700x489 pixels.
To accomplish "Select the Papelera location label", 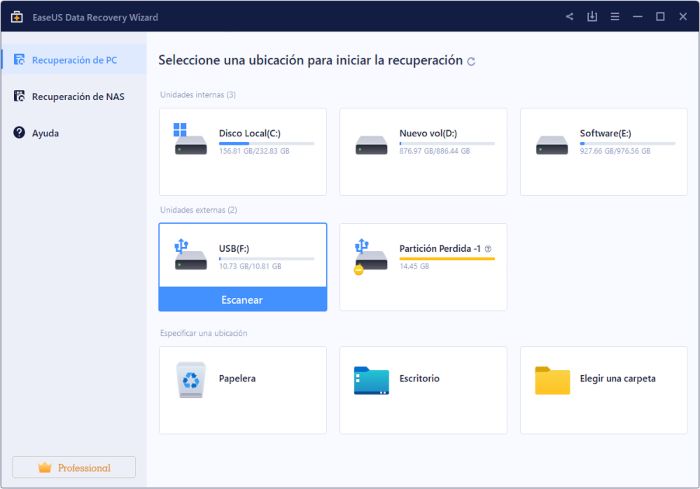I will click(x=237, y=378).
